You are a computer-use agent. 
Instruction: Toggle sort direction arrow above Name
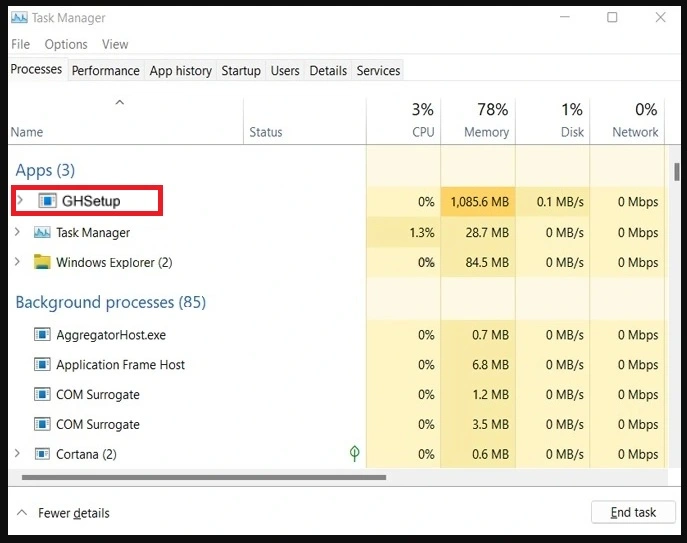[x=119, y=103]
